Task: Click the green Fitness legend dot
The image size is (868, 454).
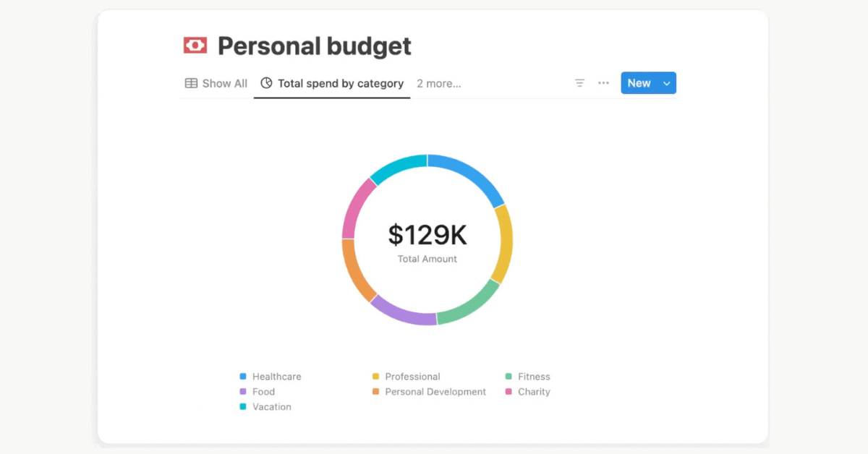Action: tap(510, 376)
